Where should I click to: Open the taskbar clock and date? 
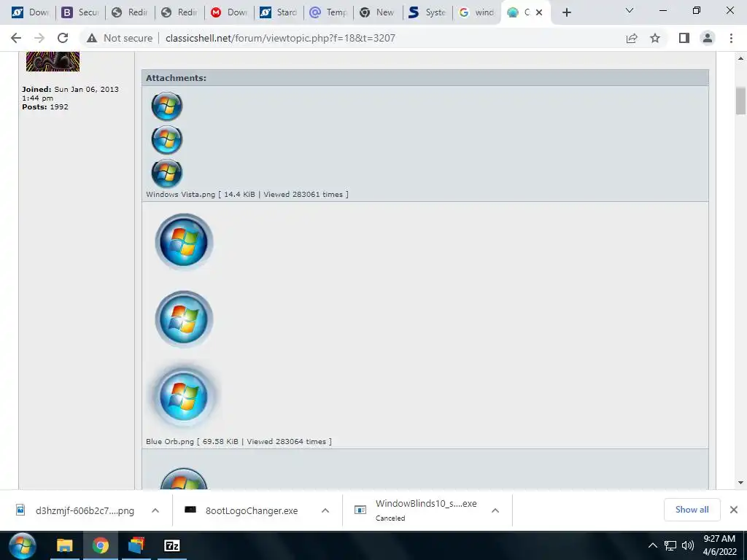(x=720, y=545)
